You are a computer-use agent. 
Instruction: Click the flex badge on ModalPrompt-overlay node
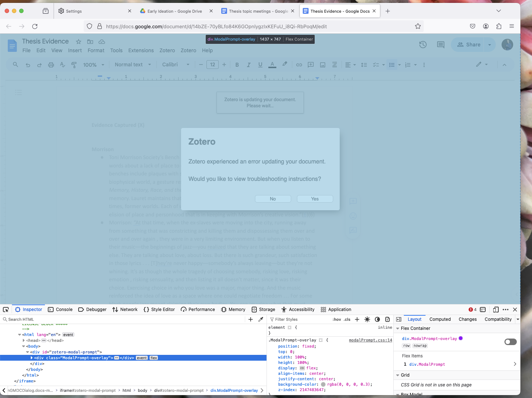(154, 358)
